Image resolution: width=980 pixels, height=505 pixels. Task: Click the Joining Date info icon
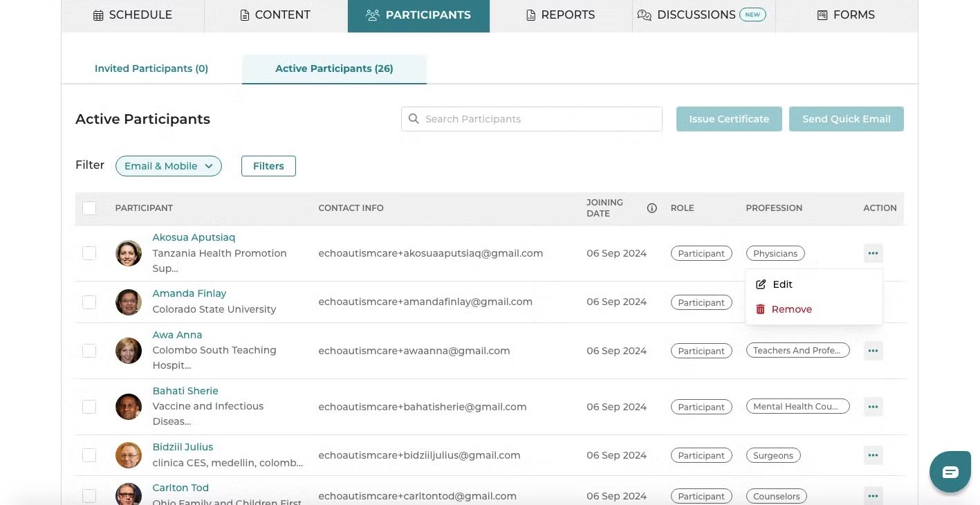(x=651, y=208)
